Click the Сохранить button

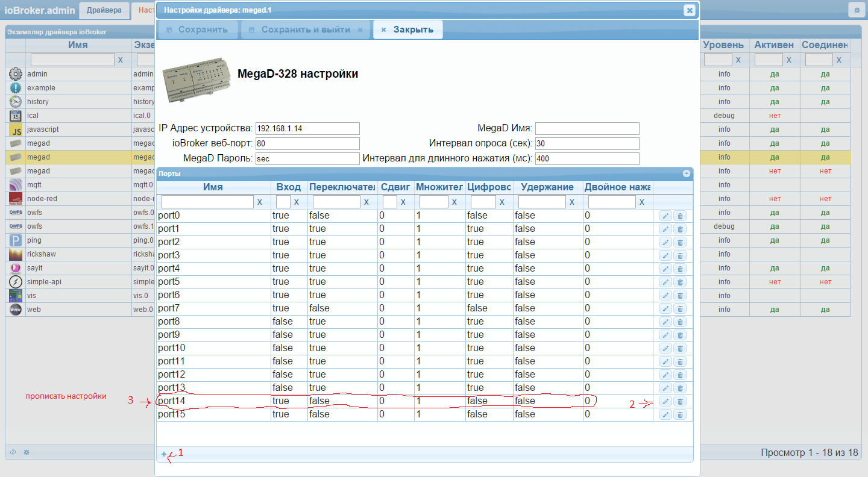(x=197, y=30)
